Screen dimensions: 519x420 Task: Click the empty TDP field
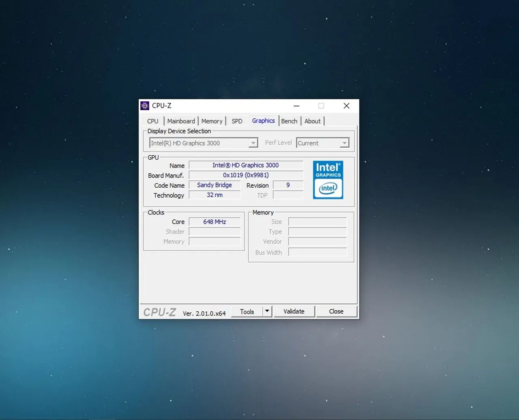(x=288, y=195)
